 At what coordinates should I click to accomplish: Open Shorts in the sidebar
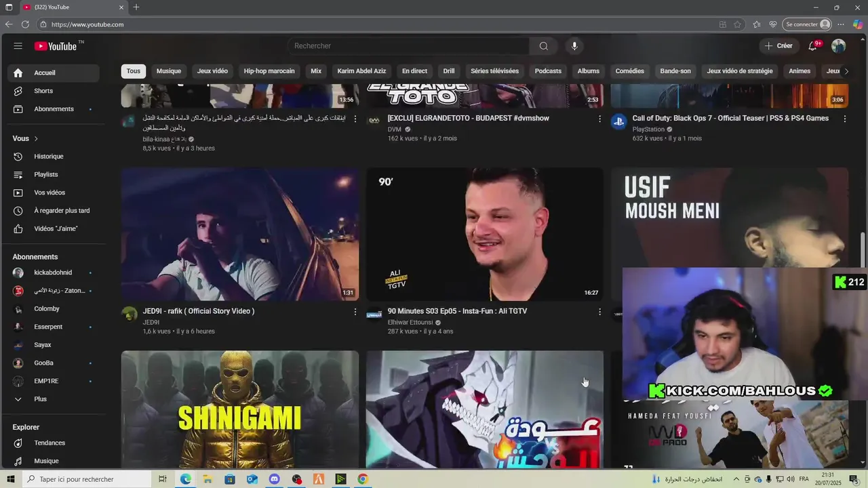[54, 91]
